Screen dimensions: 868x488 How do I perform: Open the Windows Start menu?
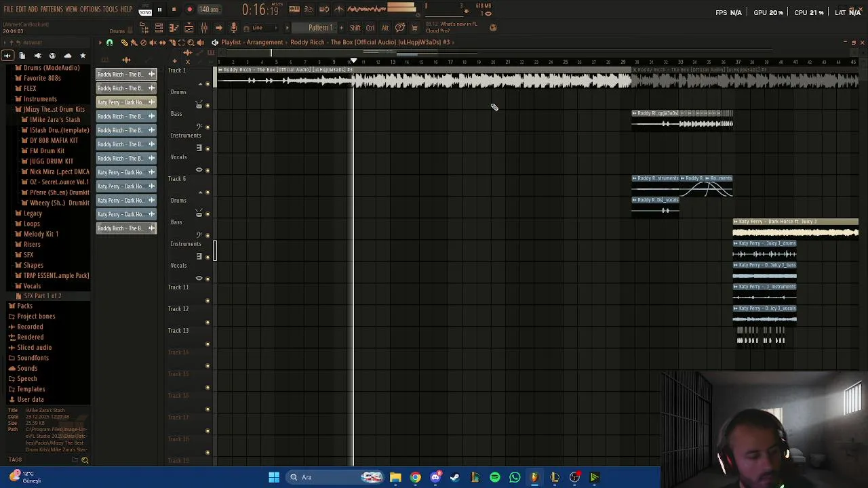(x=274, y=477)
